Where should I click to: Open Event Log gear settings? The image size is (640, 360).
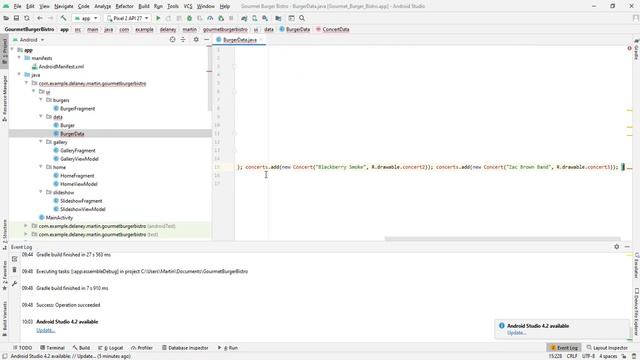617,247
